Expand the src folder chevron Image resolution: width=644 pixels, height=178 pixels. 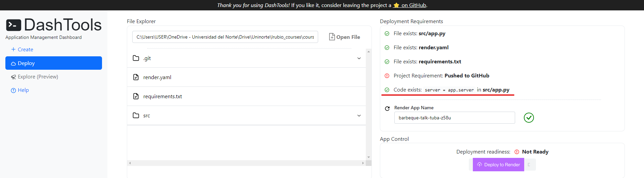[x=359, y=116]
